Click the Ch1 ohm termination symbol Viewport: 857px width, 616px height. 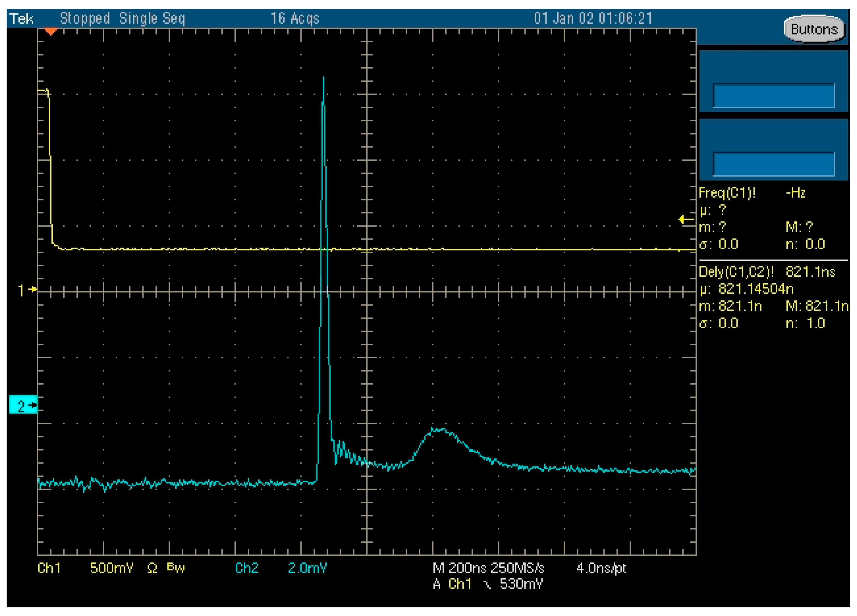click(x=152, y=568)
